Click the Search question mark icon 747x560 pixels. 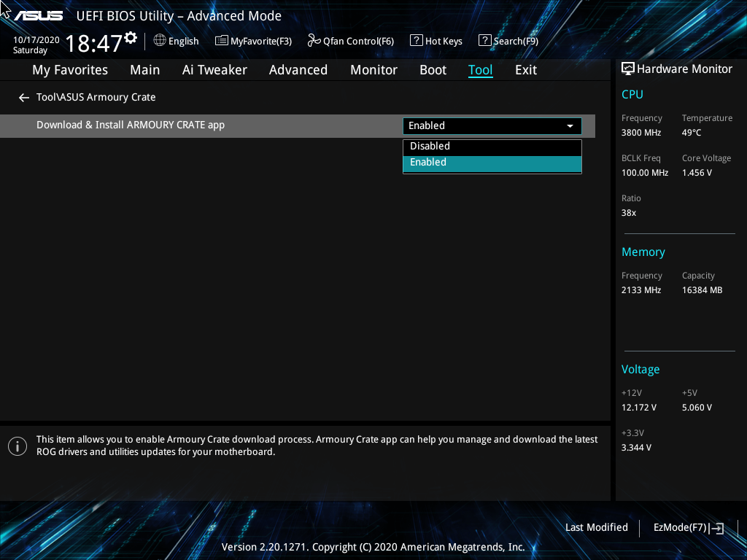tap(484, 41)
